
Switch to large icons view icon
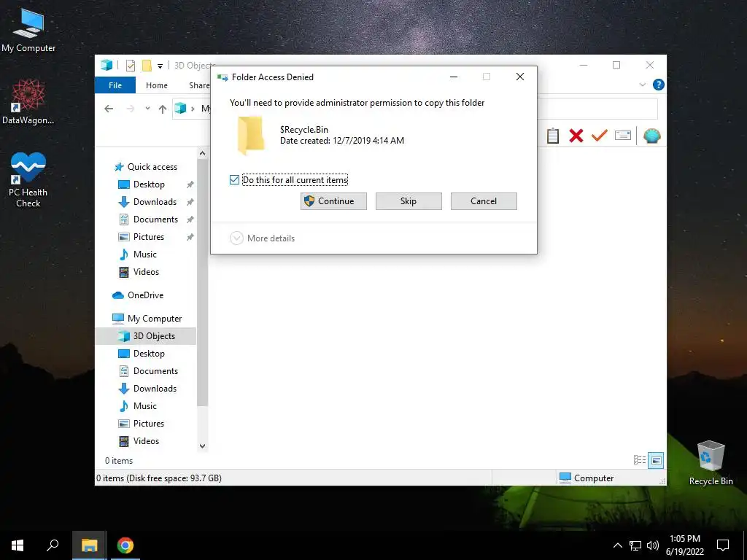pyautogui.click(x=656, y=460)
